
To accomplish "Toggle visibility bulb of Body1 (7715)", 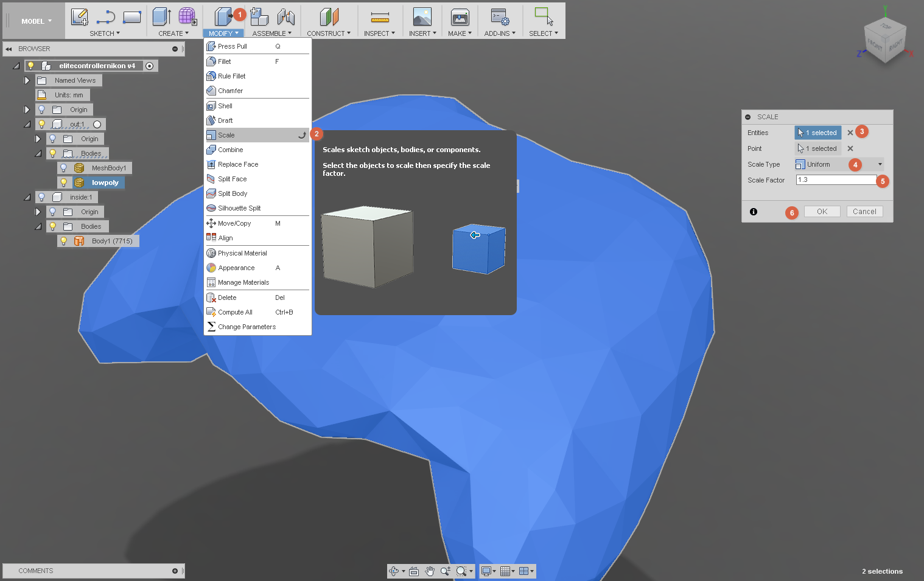I will coord(63,241).
